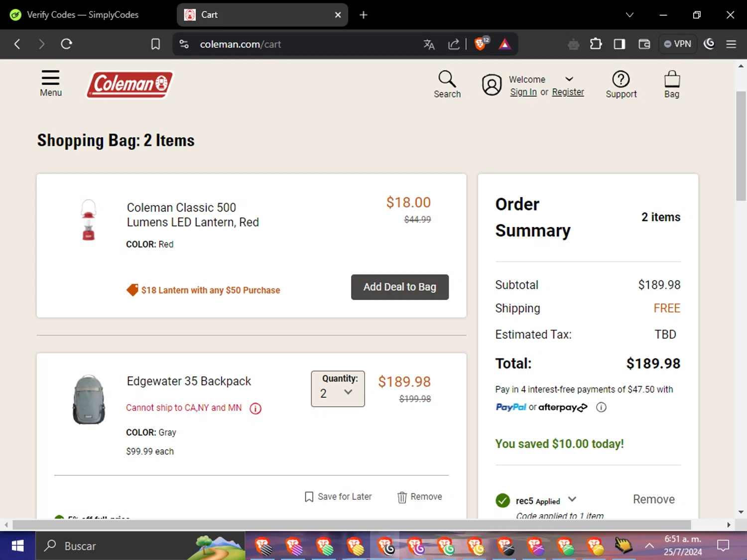Switch to Verify Codes SimplyCodes tab

[83, 15]
